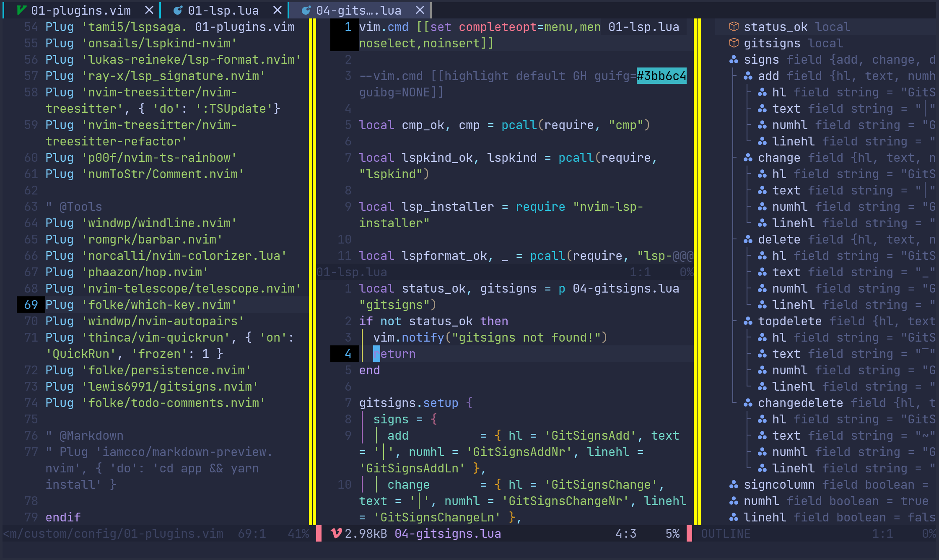Click the gitsigns.setup line
939x560 pixels.
416,403
